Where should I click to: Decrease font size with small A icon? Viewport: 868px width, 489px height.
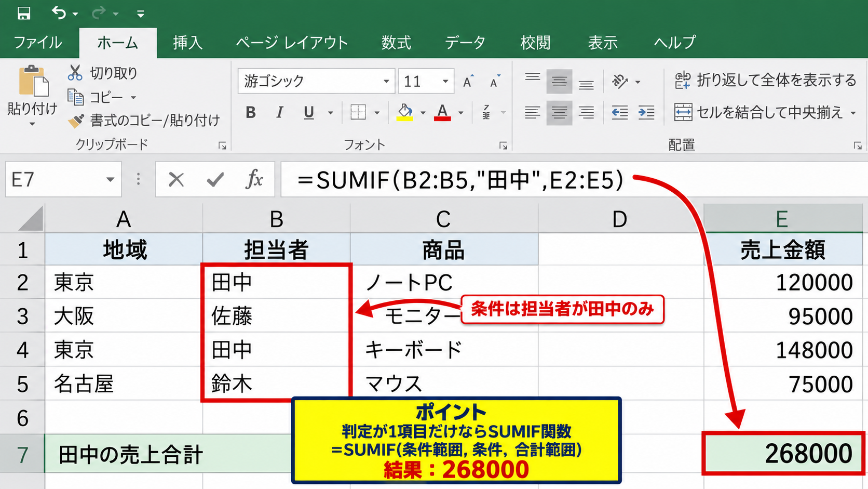[x=495, y=81]
